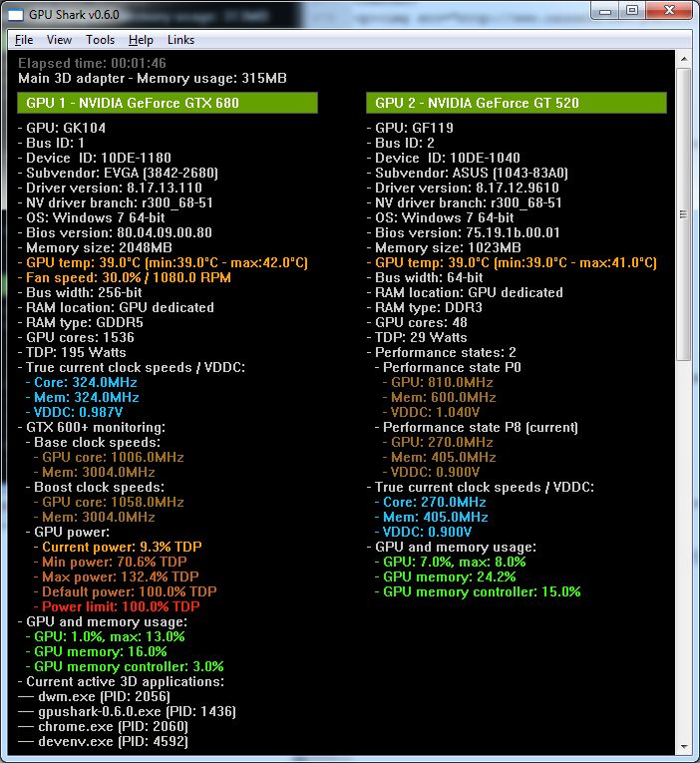The image size is (700, 763).
Task: Click Bios version: 75.19.1b.00.01 line
Action: coord(464,232)
